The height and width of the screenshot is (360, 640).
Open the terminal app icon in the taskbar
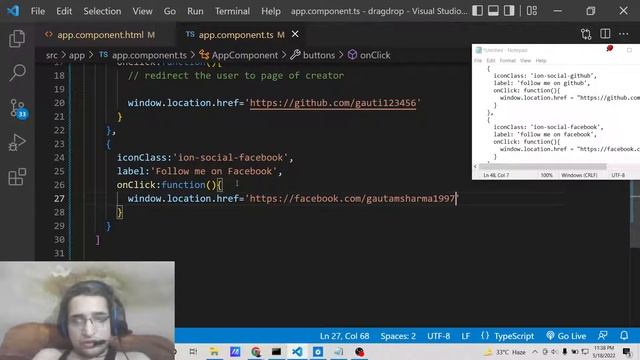[x=276, y=352]
